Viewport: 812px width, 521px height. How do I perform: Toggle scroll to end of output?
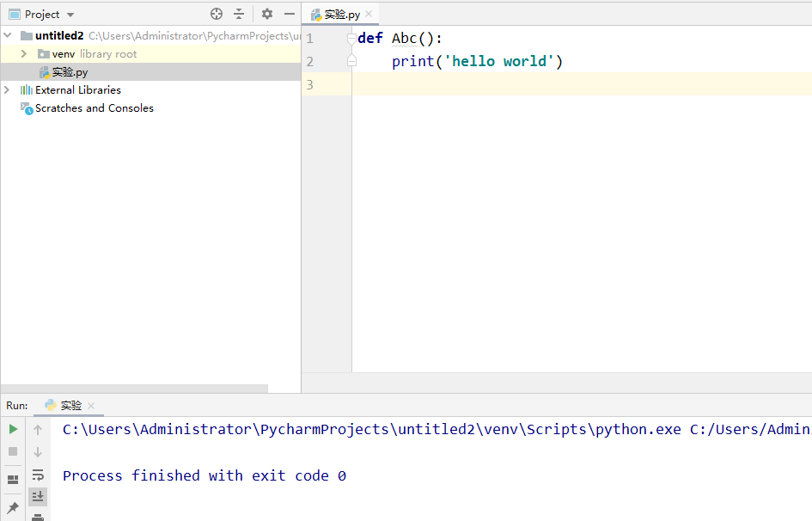click(38, 497)
